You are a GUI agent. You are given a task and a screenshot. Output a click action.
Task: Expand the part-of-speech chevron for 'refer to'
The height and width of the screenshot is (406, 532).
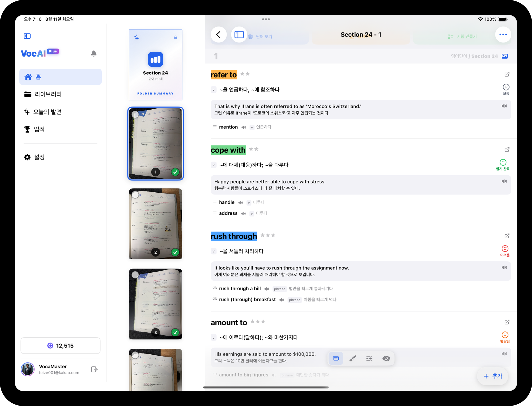pos(213,90)
